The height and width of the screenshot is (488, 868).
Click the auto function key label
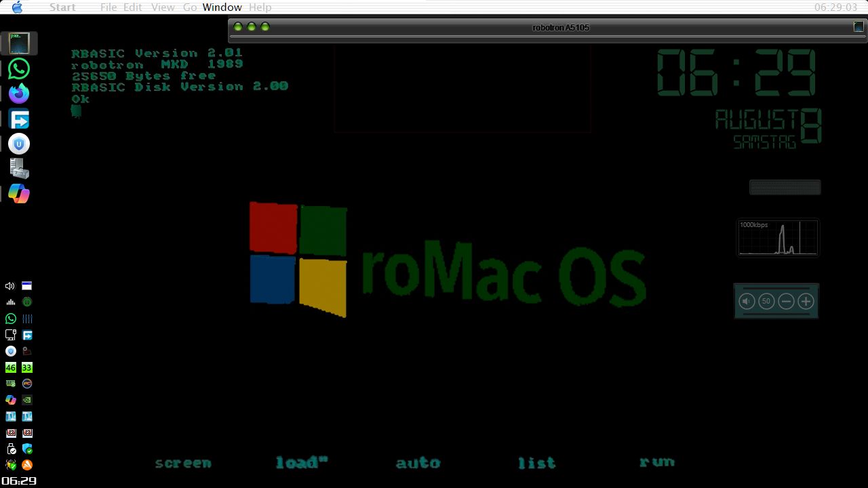coord(418,463)
